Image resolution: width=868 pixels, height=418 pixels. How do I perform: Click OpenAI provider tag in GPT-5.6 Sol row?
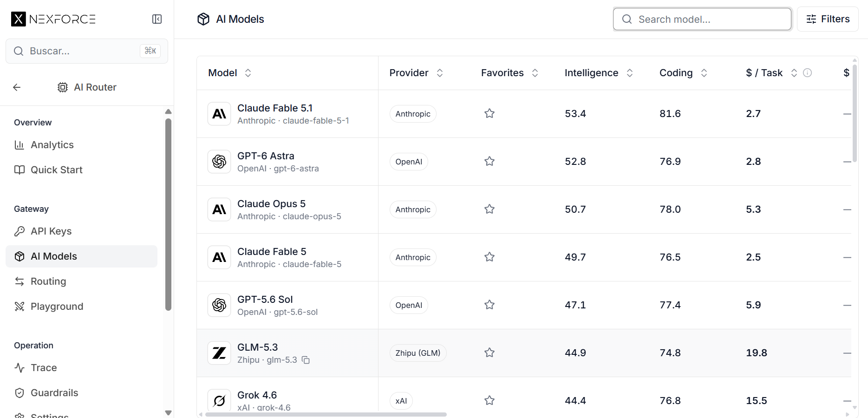click(409, 305)
